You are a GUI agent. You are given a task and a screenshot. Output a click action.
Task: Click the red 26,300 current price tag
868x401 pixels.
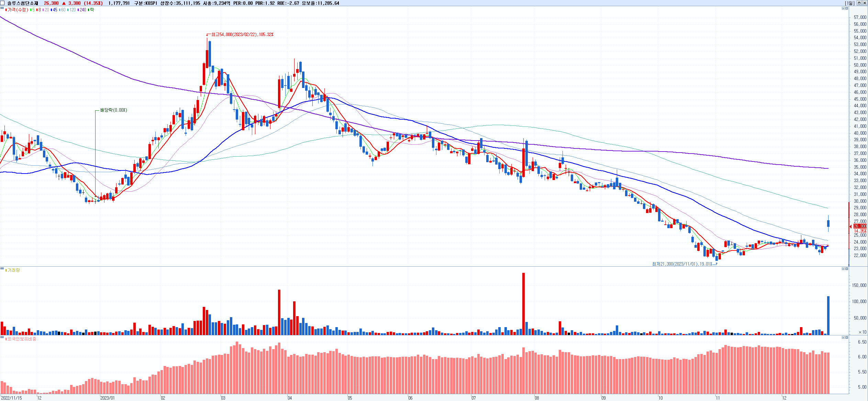tap(860, 226)
